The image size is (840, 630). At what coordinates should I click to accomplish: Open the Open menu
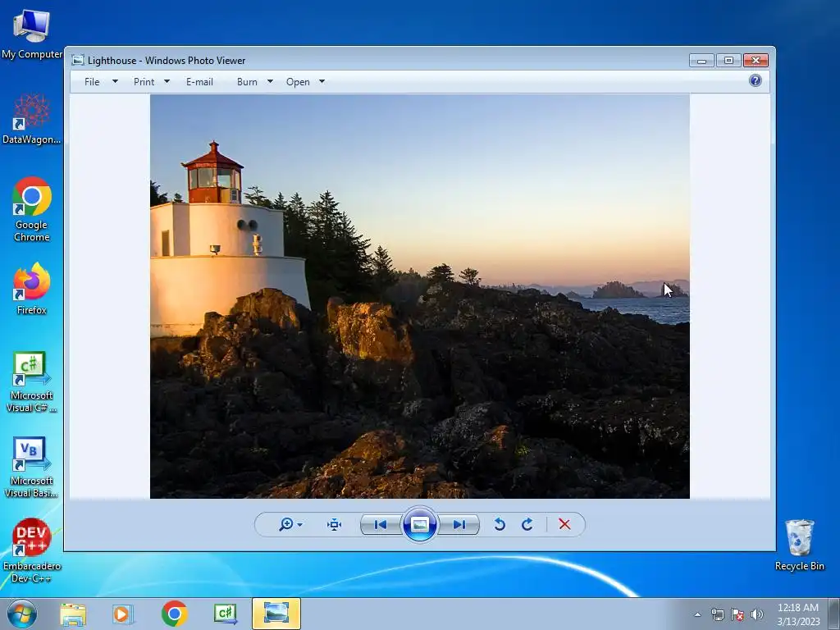(x=298, y=81)
